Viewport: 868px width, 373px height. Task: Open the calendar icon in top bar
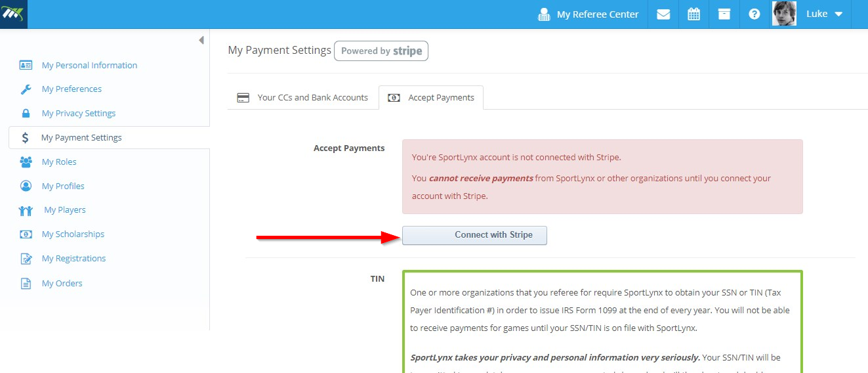tap(693, 14)
